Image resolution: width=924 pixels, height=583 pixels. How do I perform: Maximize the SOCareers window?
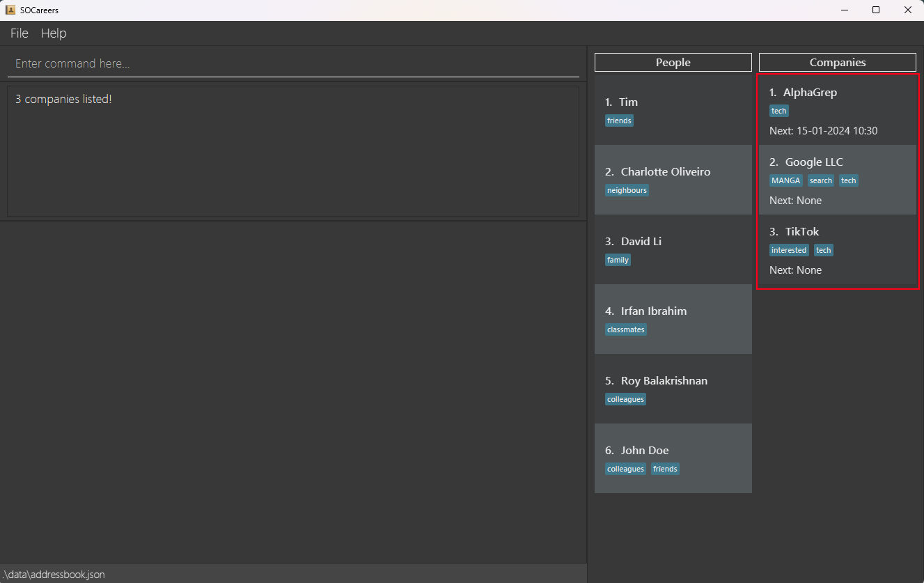click(876, 10)
